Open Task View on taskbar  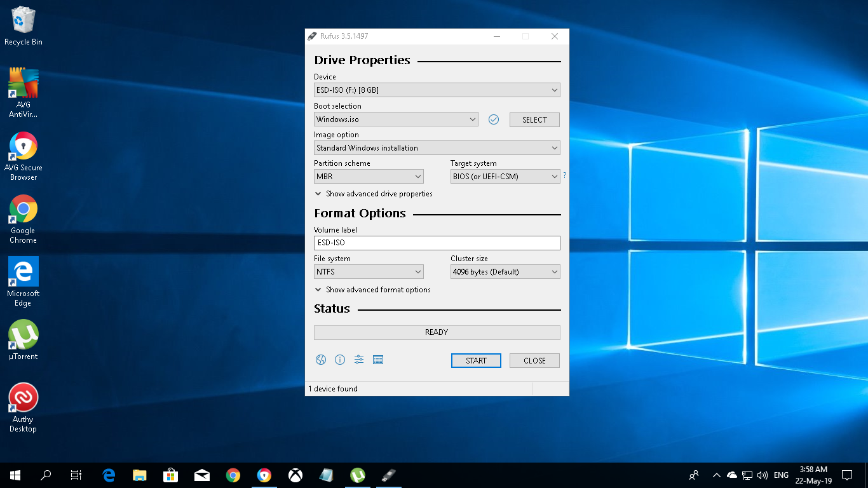pos(76,475)
